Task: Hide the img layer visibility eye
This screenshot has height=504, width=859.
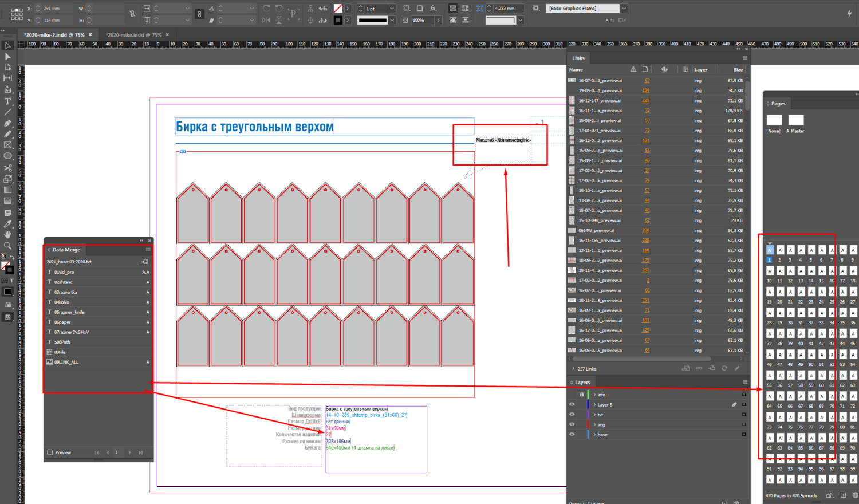Action: point(572,424)
